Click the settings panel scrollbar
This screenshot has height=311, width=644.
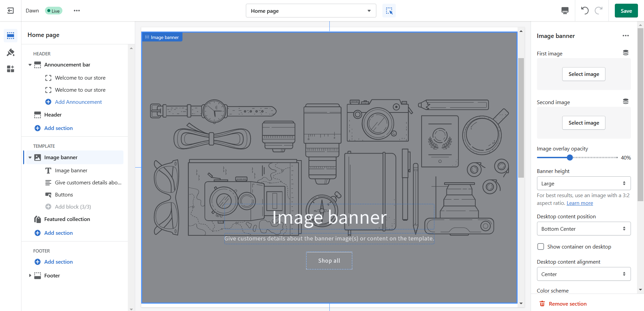[x=641, y=114]
